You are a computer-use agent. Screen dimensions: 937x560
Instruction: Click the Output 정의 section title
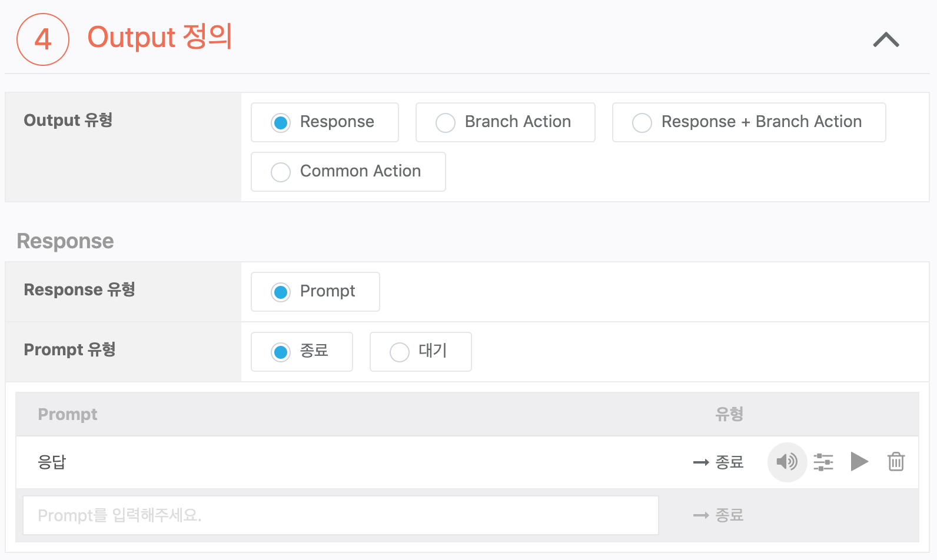pos(160,38)
